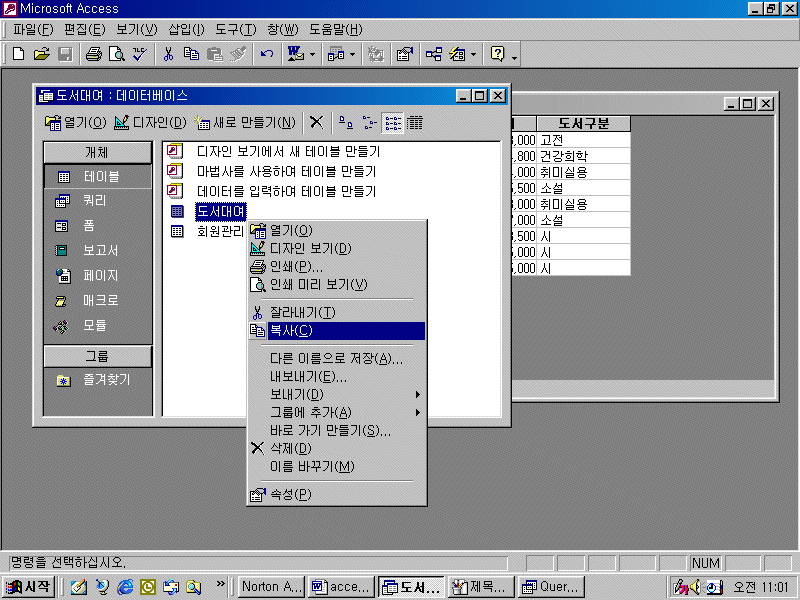
Task: Click the Print Preview magnifier icon
Action: (116, 54)
